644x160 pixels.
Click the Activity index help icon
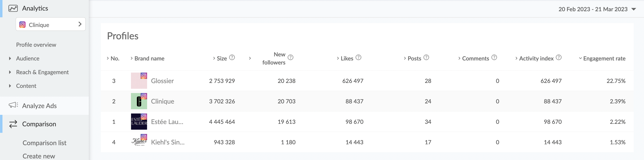click(559, 58)
